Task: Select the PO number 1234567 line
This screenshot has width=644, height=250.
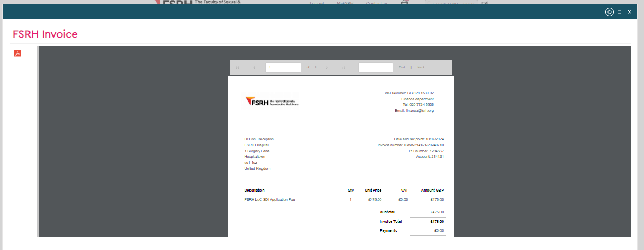Action: [x=426, y=151]
